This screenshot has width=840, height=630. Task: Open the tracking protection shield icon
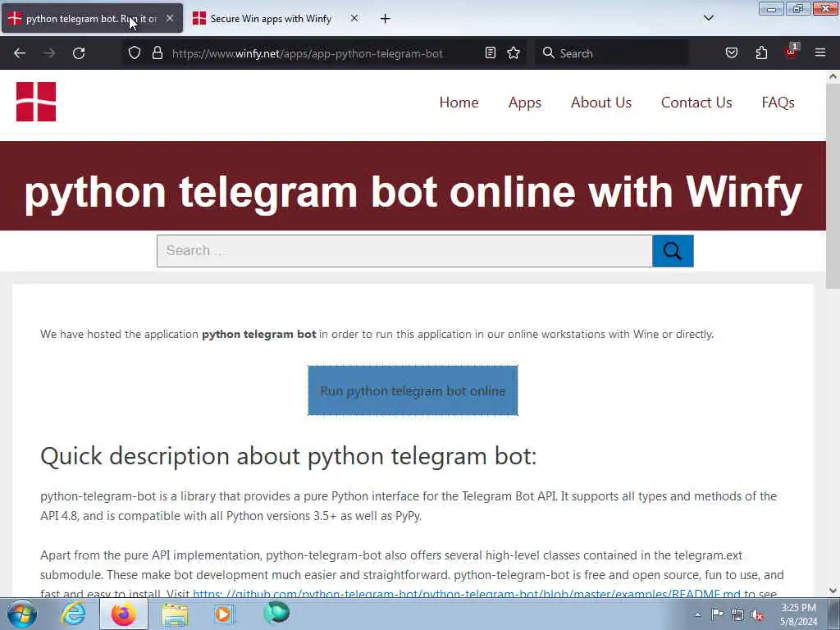[x=135, y=53]
